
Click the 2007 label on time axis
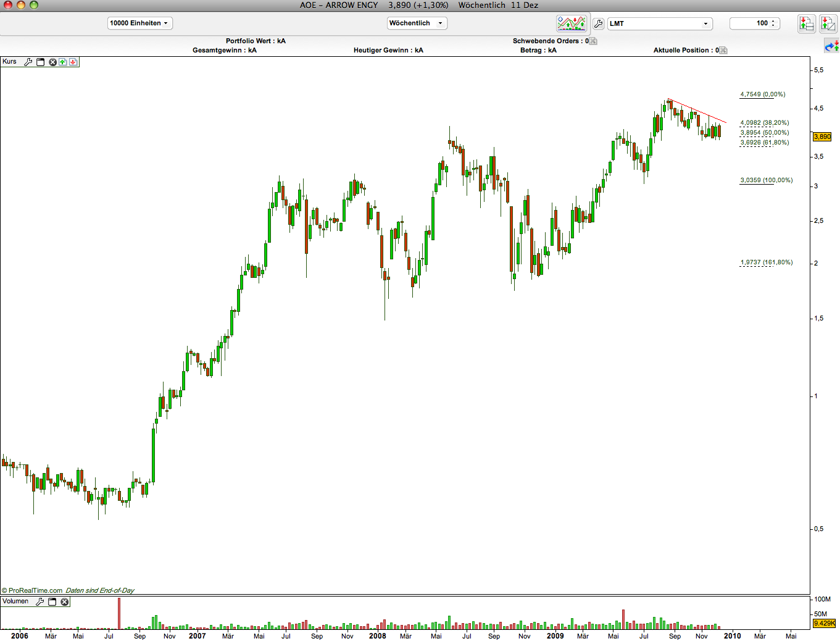198,636
